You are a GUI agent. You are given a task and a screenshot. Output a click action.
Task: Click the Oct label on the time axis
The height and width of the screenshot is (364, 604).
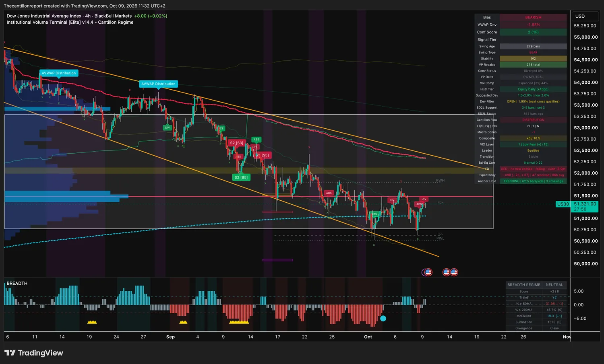pos(368,337)
